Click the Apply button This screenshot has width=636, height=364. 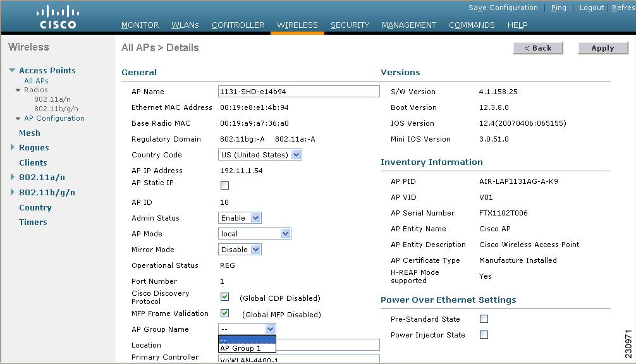[x=602, y=47]
